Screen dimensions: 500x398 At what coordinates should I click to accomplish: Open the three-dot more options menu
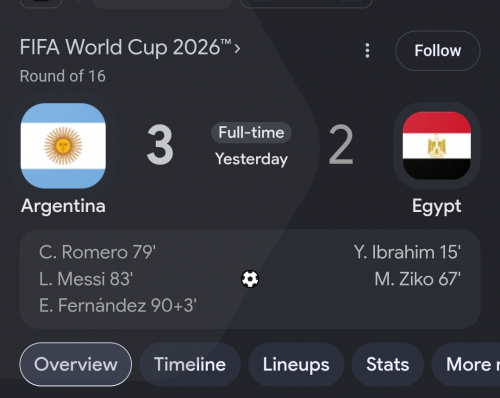click(x=367, y=51)
